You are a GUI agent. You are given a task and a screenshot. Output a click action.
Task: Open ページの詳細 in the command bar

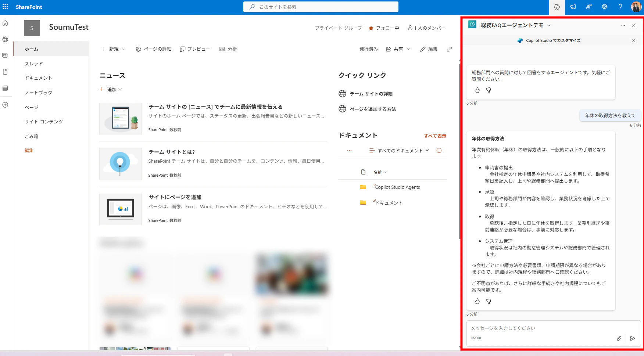(153, 49)
